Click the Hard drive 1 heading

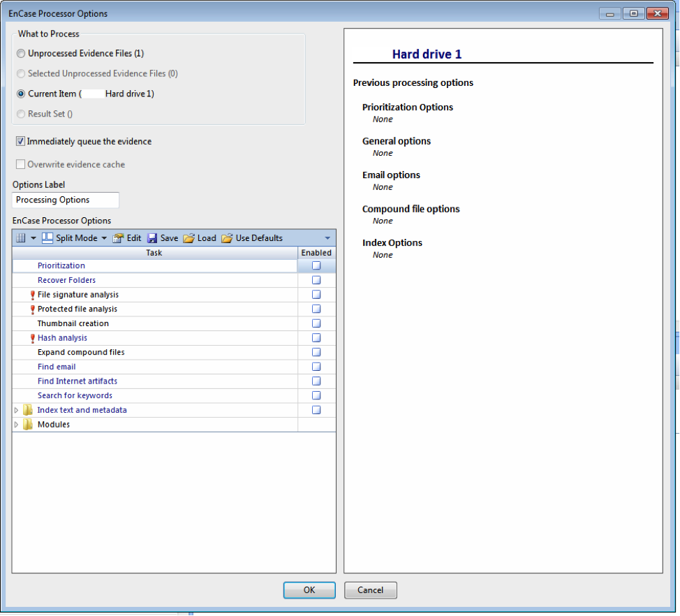point(427,54)
